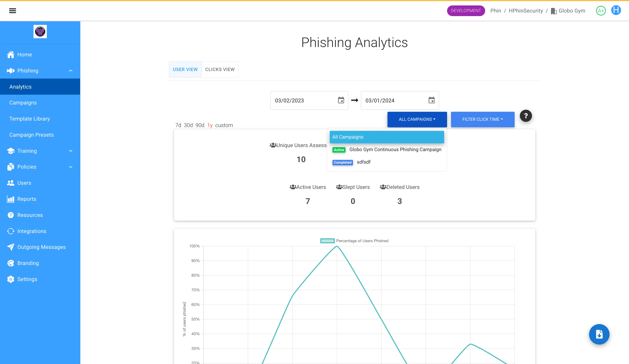Click the Slept Users count 0
Image resolution: width=629 pixels, height=364 pixels.
pos(353,201)
